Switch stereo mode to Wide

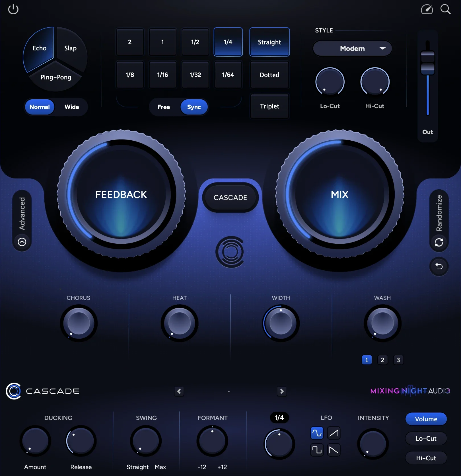(x=72, y=107)
